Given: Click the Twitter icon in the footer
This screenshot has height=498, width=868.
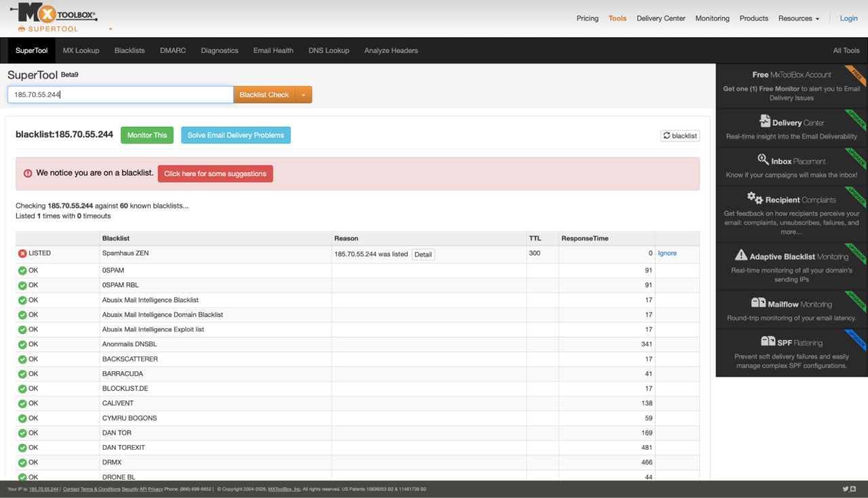Looking at the screenshot, I should [x=846, y=489].
